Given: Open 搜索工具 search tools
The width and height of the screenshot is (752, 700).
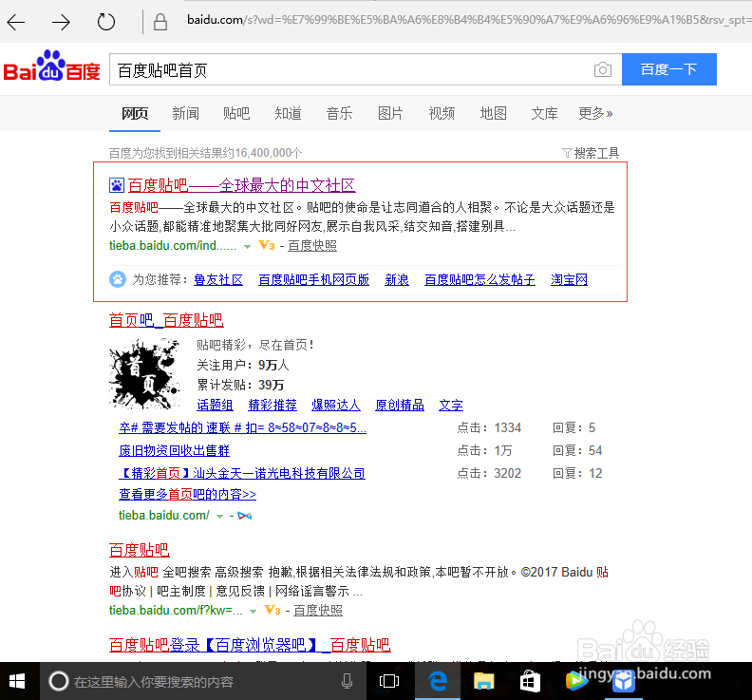Looking at the screenshot, I should point(596,153).
